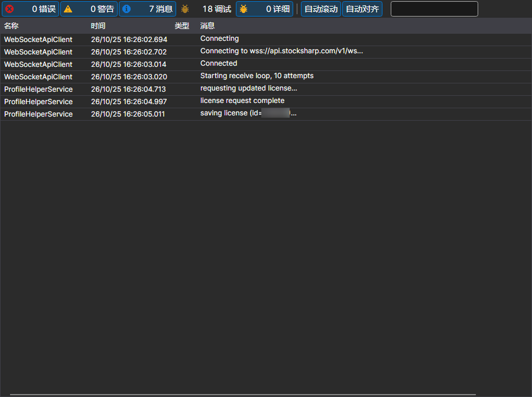Select the 'Connected' message

click(x=219, y=63)
